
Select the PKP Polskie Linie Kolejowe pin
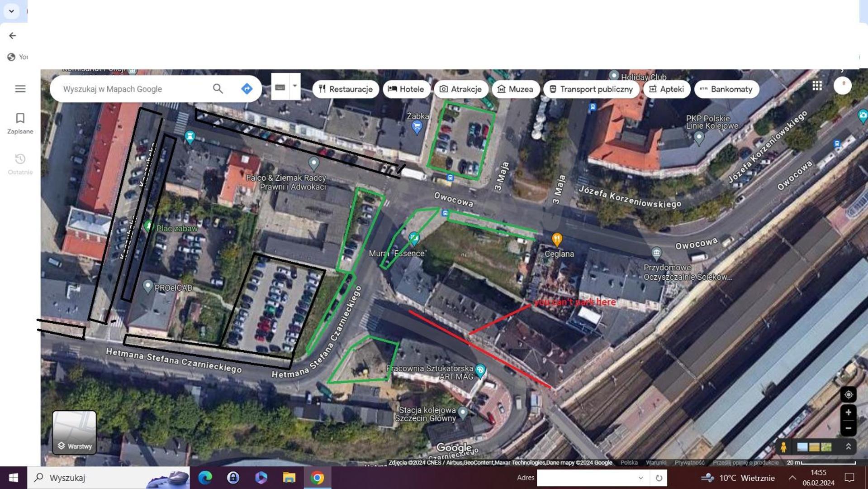point(699,138)
